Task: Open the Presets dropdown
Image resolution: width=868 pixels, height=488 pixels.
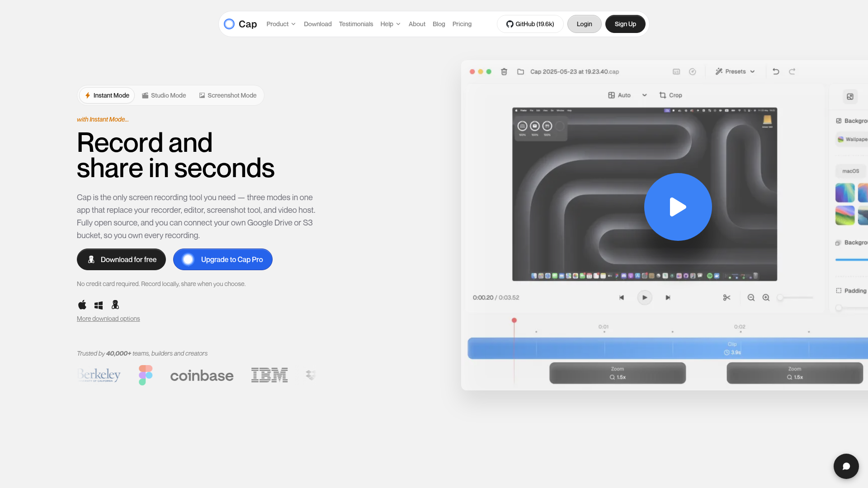Action: [735, 71]
